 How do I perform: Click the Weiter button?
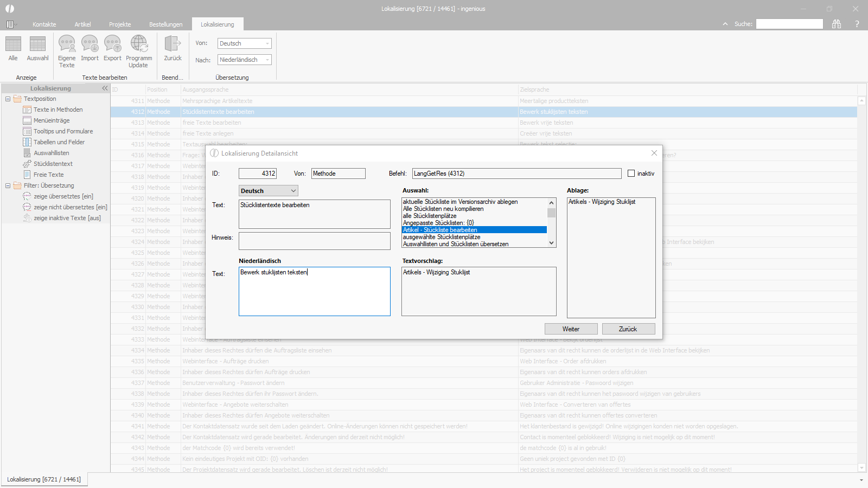571,329
